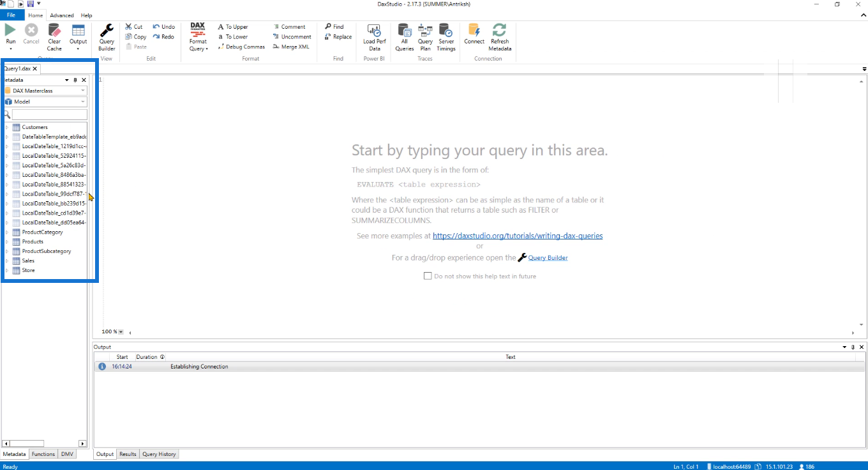Toggle the Server Timings trace
Screen dimensions: 868x470
[x=446, y=30]
